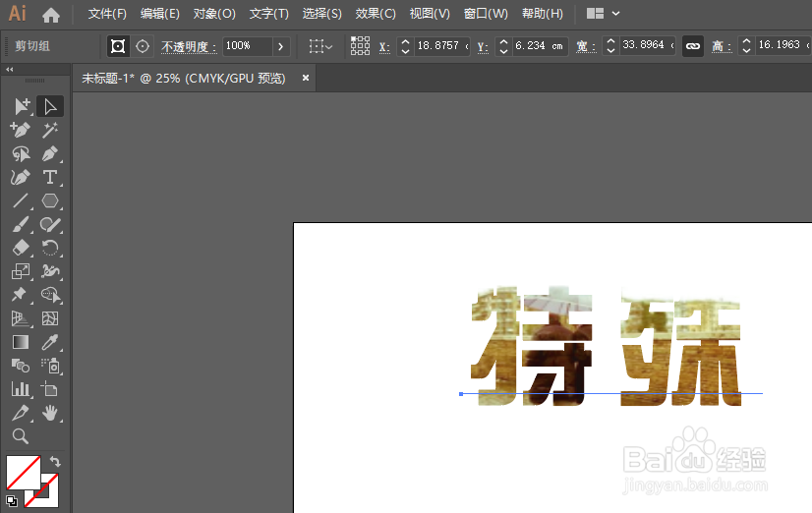The image size is (812, 513).
Task: Expand the opacity slider arrow
Action: (x=281, y=46)
